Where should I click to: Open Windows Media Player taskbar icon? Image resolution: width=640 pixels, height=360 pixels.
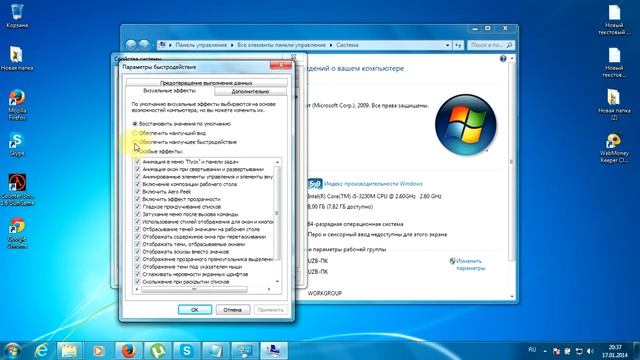98,351
